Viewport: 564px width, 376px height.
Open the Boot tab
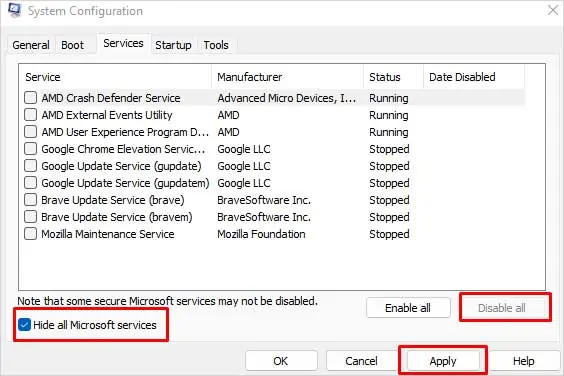tap(72, 45)
